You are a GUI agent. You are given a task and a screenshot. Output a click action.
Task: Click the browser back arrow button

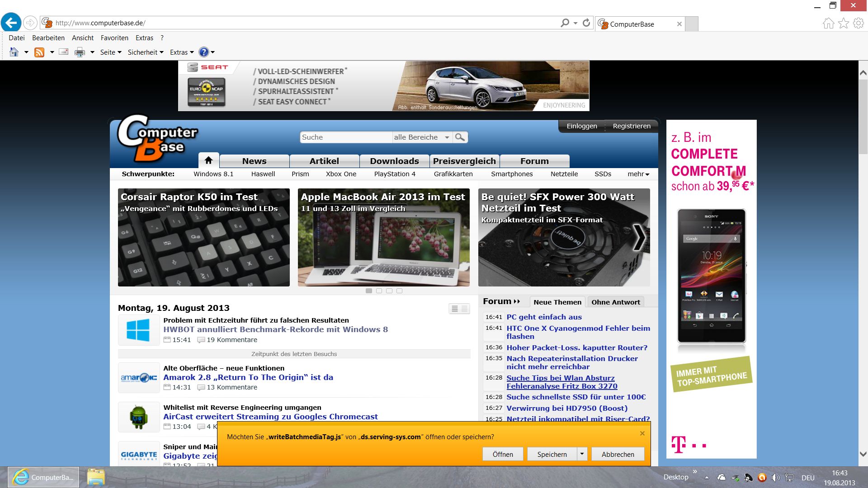click(11, 23)
